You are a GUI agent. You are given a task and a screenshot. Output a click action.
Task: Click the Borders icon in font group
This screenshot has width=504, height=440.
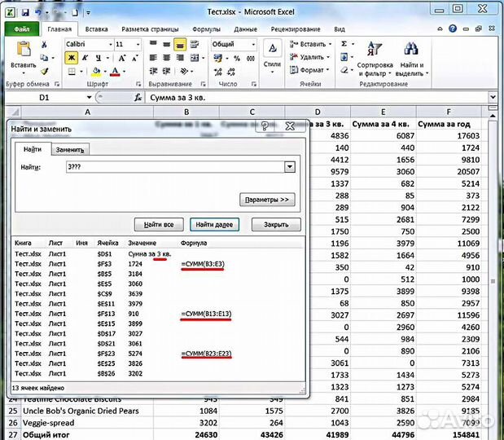point(72,72)
